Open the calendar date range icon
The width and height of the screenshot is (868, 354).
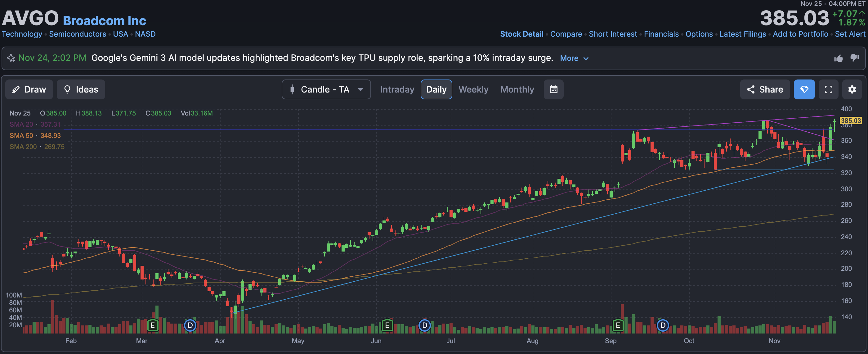pos(553,89)
